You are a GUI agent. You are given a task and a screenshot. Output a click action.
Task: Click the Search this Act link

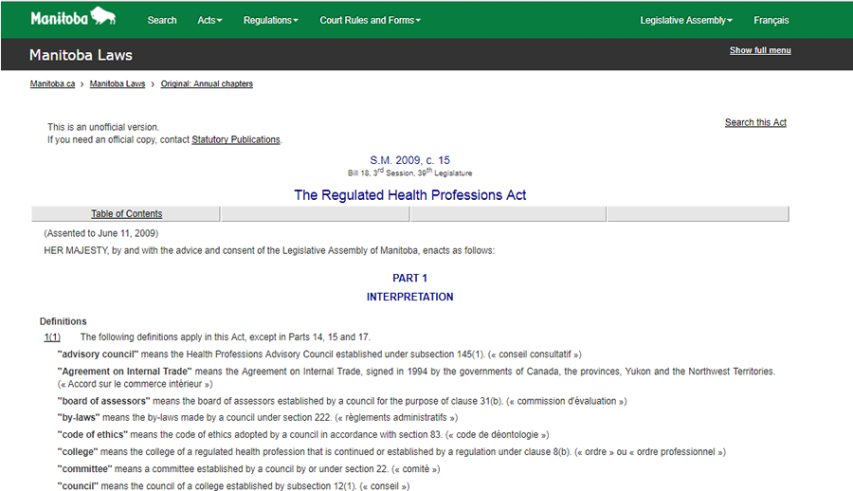point(755,122)
